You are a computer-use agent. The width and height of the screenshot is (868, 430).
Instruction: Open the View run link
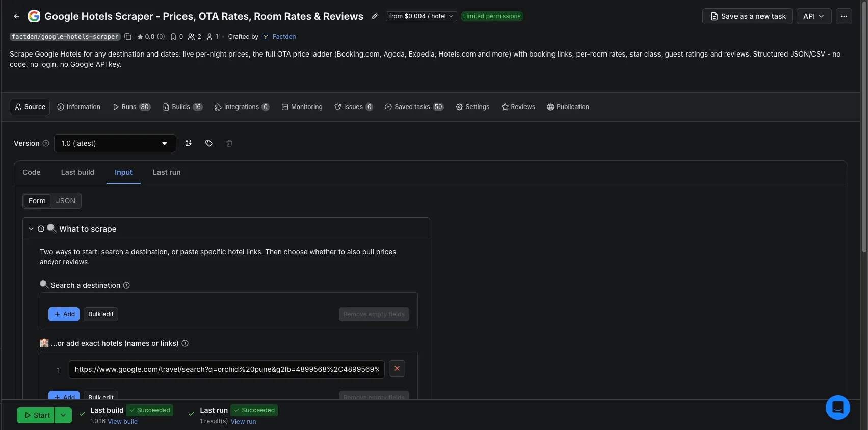[244, 422]
